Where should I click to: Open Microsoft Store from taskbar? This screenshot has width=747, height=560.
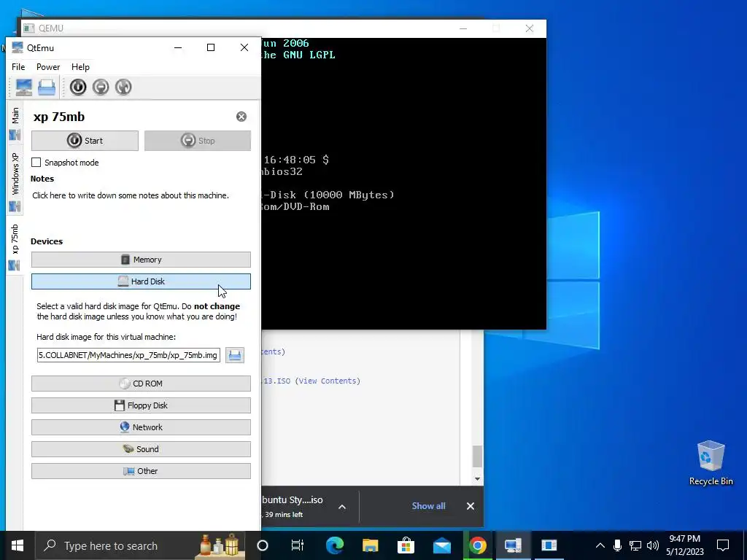406,545
